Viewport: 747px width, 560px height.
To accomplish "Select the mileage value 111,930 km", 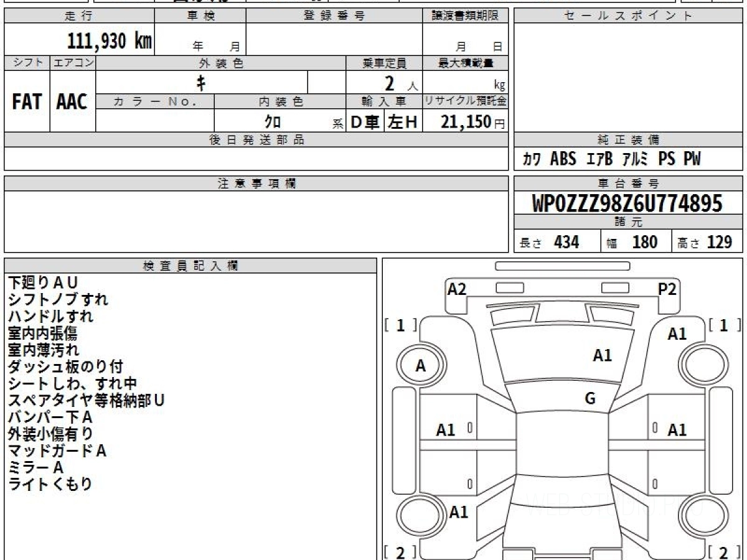I will 110,41.
